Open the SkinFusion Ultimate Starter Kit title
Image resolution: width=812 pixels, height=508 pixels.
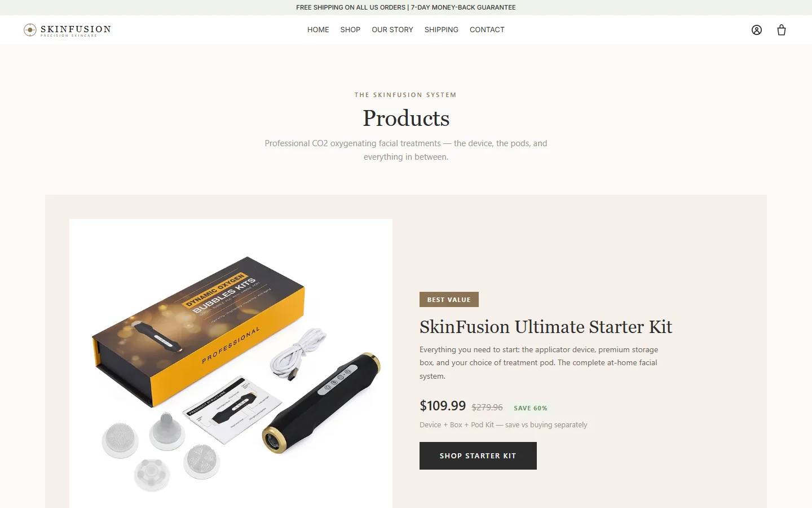click(x=546, y=327)
